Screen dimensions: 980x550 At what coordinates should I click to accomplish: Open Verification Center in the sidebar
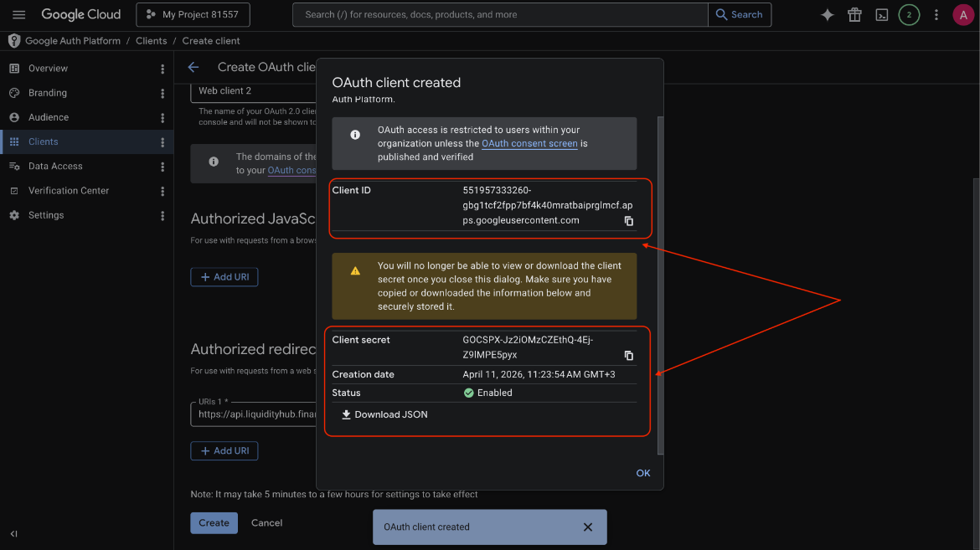(x=68, y=190)
